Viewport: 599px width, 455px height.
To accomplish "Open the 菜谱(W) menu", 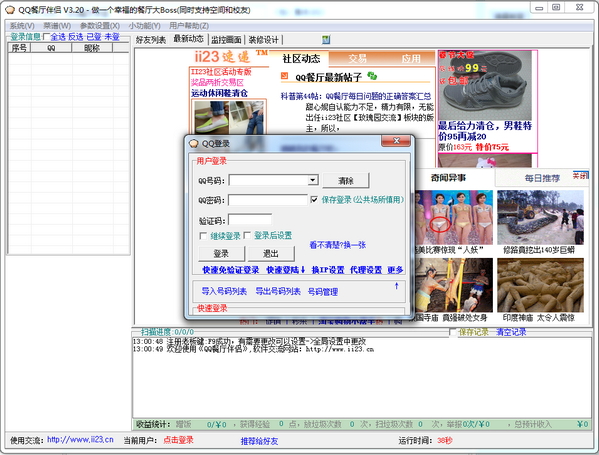I will pyautogui.click(x=57, y=26).
